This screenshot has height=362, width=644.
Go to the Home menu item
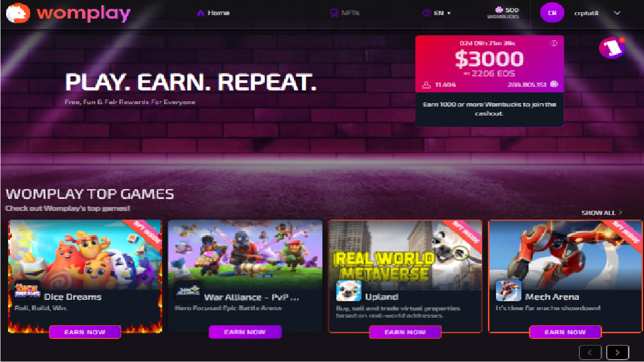213,13
